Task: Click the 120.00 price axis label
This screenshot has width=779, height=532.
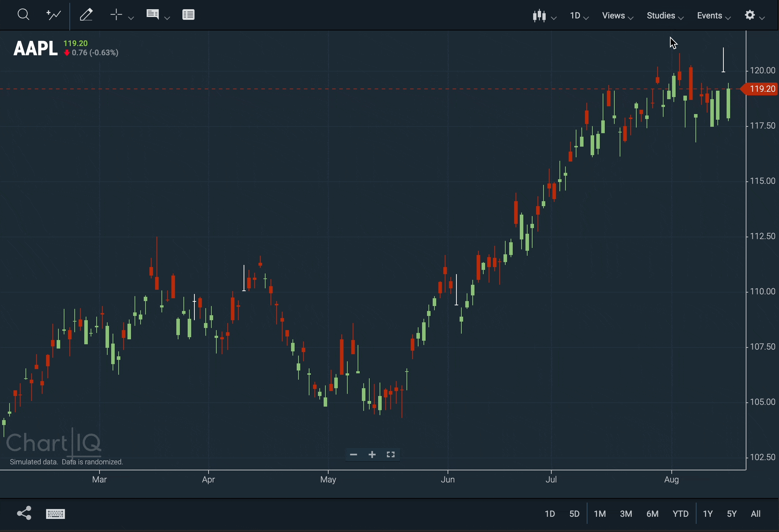Action: pos(763,70)
